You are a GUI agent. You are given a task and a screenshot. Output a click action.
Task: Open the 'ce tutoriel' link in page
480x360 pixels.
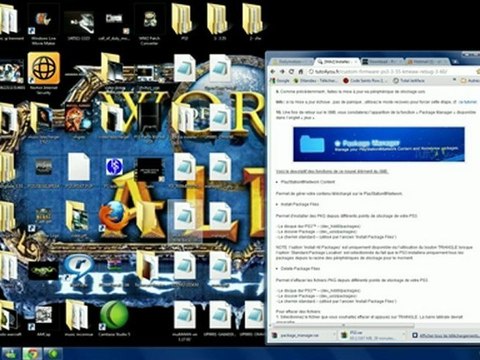468,102
